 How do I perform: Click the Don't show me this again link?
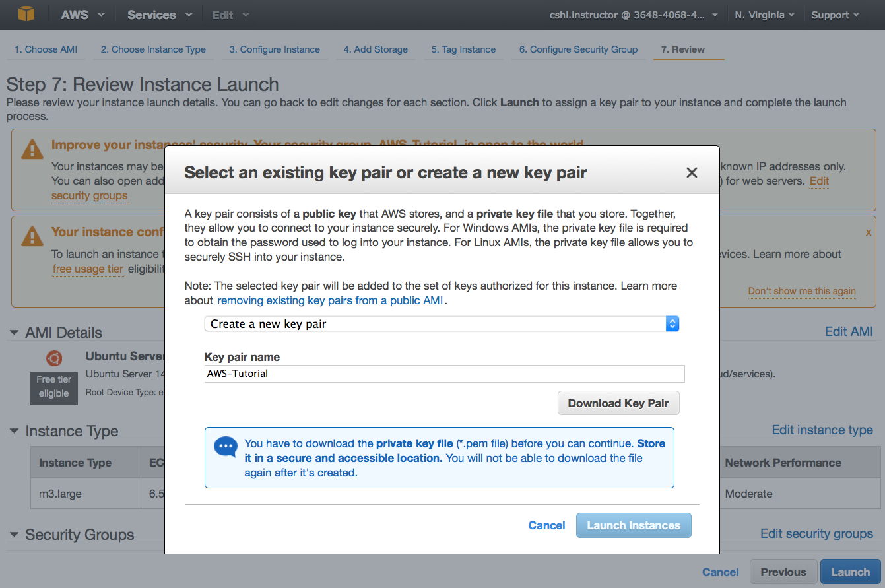pos(802,291)
